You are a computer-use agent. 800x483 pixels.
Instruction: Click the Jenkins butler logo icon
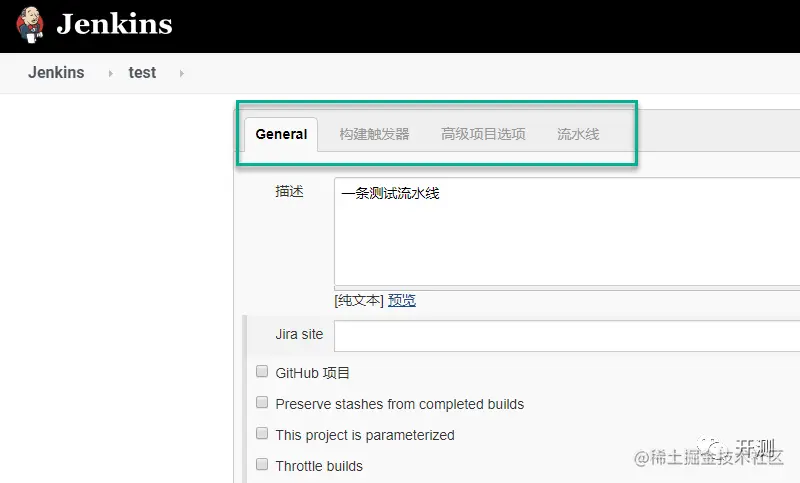click(30, 25)
